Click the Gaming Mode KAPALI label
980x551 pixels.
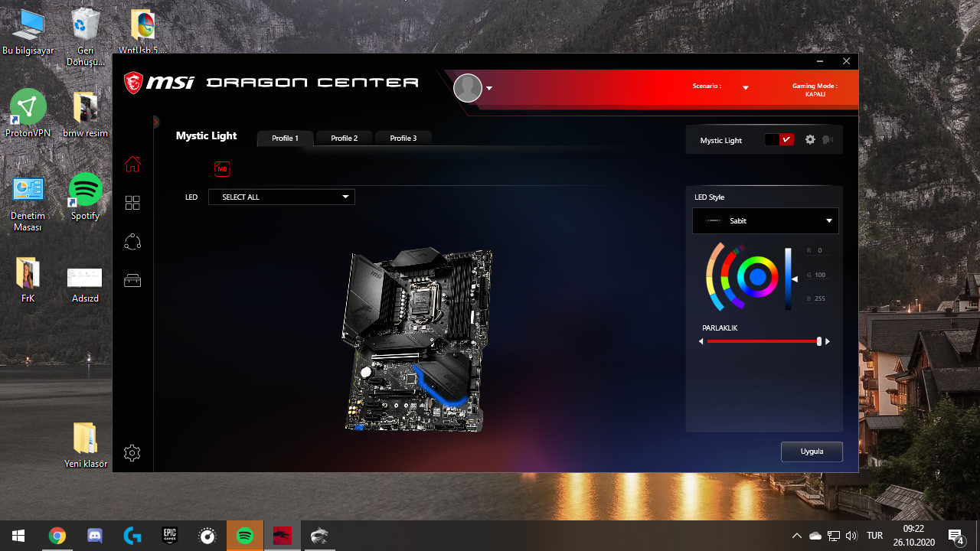point(815,90)
